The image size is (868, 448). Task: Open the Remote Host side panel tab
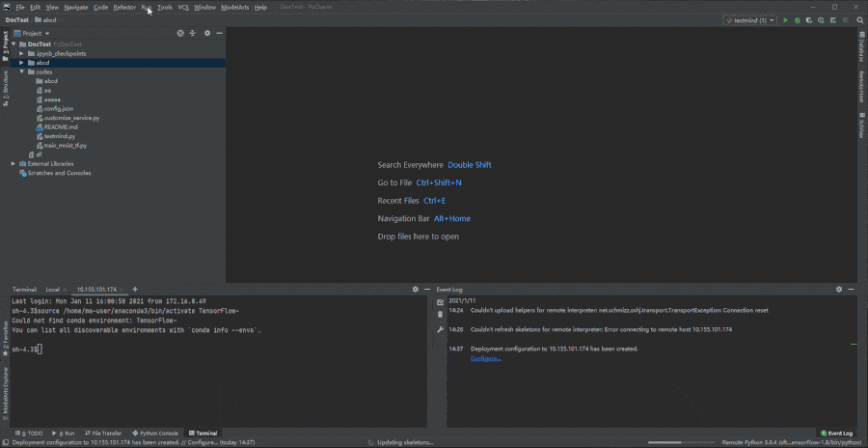pyautogui.click(x=862, y=87)
